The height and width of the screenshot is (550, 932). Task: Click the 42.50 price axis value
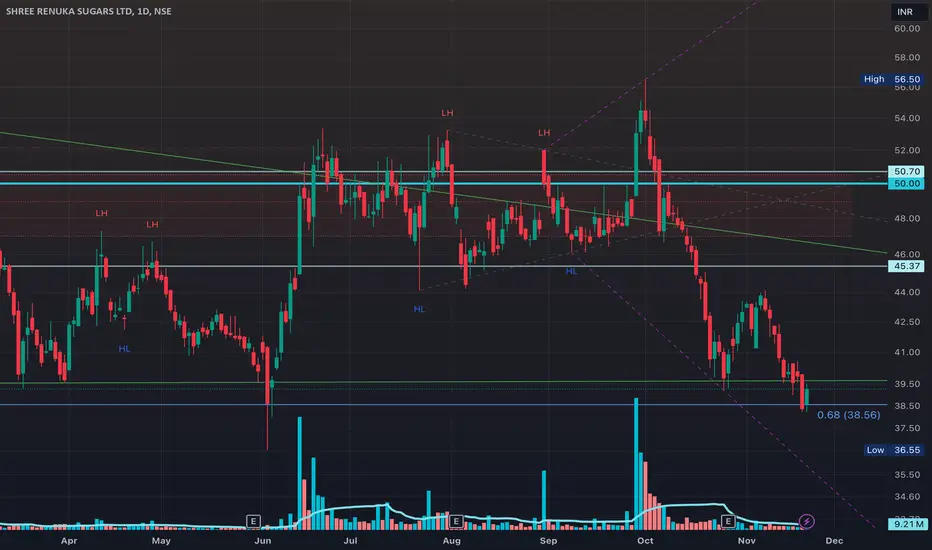(906, 322)
